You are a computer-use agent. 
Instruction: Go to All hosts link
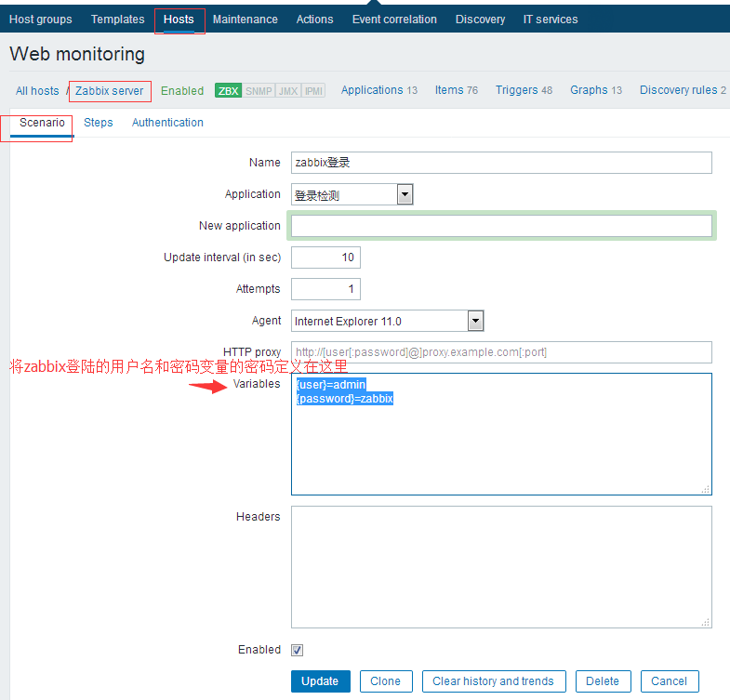(x=37, y=91)
